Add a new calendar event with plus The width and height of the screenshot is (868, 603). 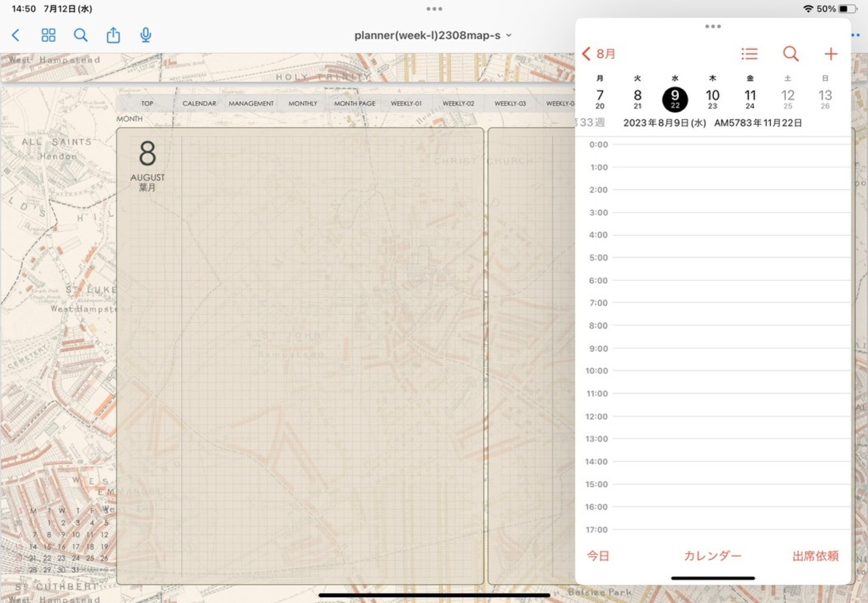[x=831, y=54]
